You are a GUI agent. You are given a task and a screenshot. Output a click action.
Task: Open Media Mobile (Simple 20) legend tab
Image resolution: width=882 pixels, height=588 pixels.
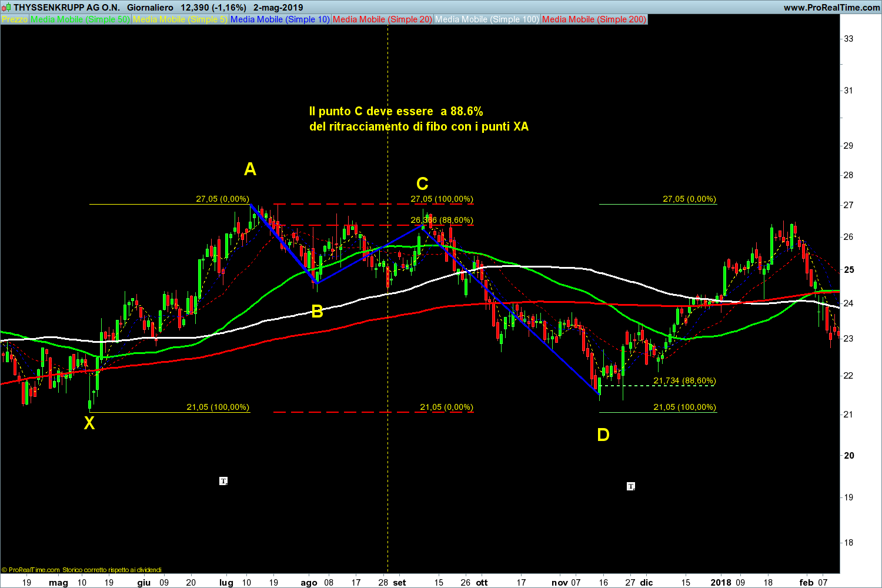click(383, 19)
